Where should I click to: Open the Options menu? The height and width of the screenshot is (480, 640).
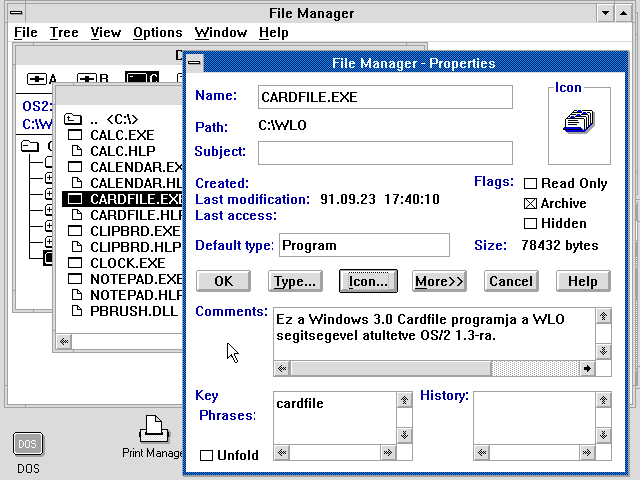[x=158, y=33]
